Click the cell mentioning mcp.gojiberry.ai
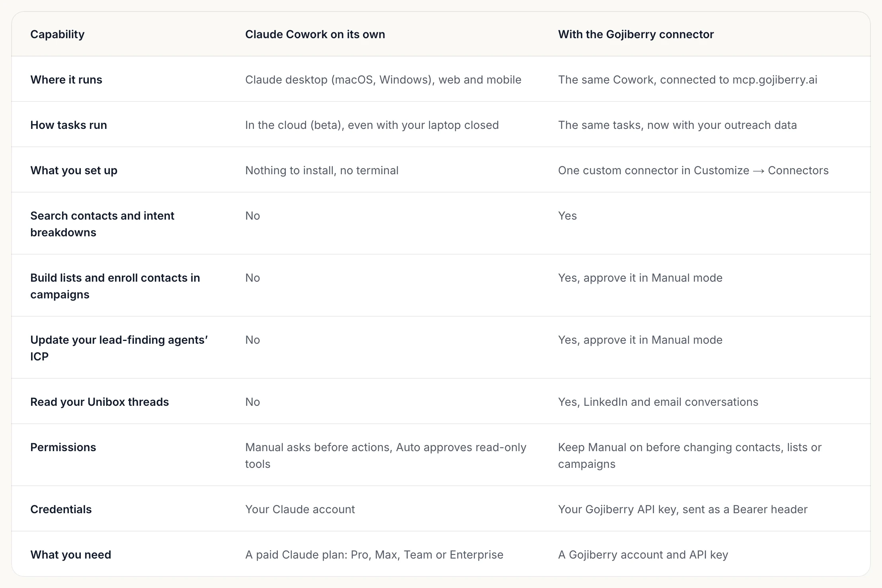 tap(687, 80)
